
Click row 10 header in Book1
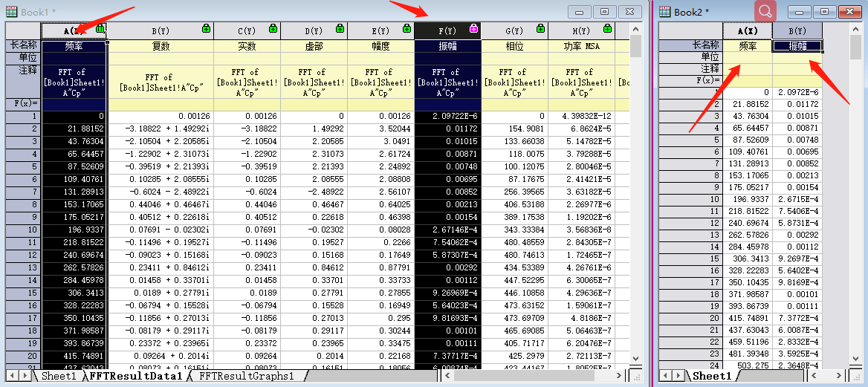click(x=23, y=230)
